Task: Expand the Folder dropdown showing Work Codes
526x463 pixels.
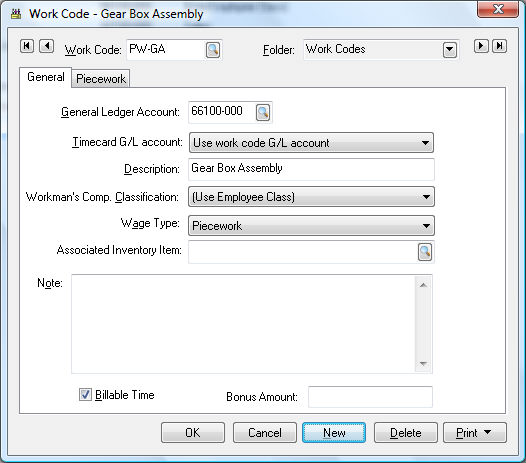Action: (x=450, y=50)
